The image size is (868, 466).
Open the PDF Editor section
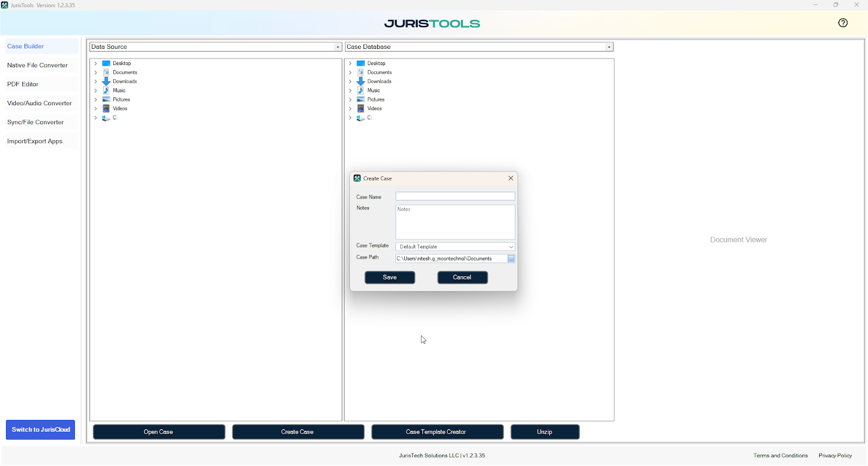(x=23, y=84)
